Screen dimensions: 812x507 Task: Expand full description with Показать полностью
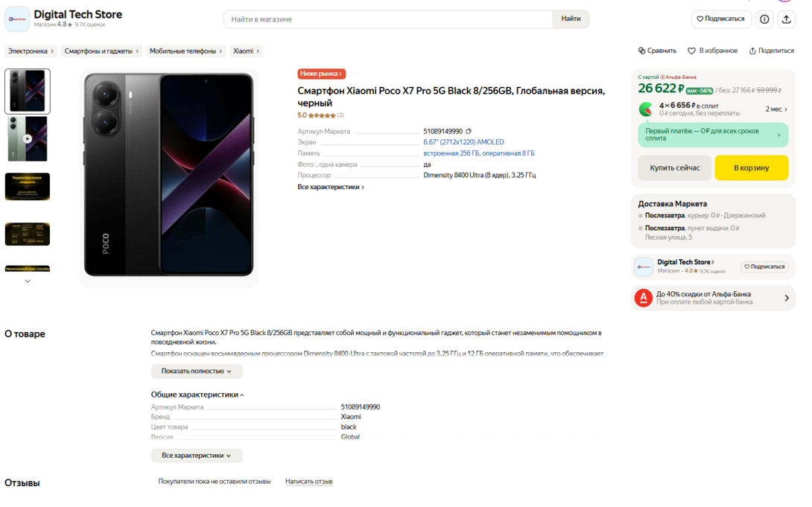coord(197,371)
